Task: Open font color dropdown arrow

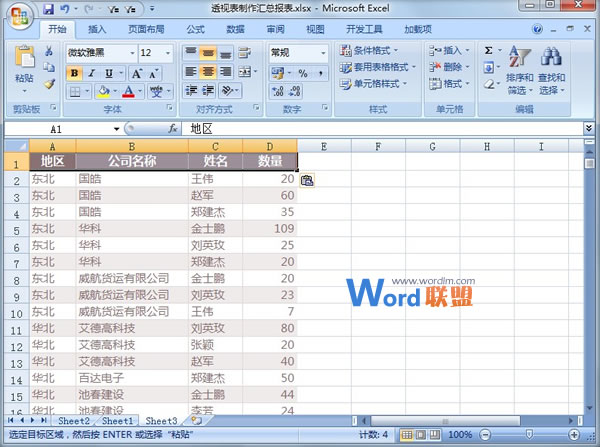Action: [140, 91]
